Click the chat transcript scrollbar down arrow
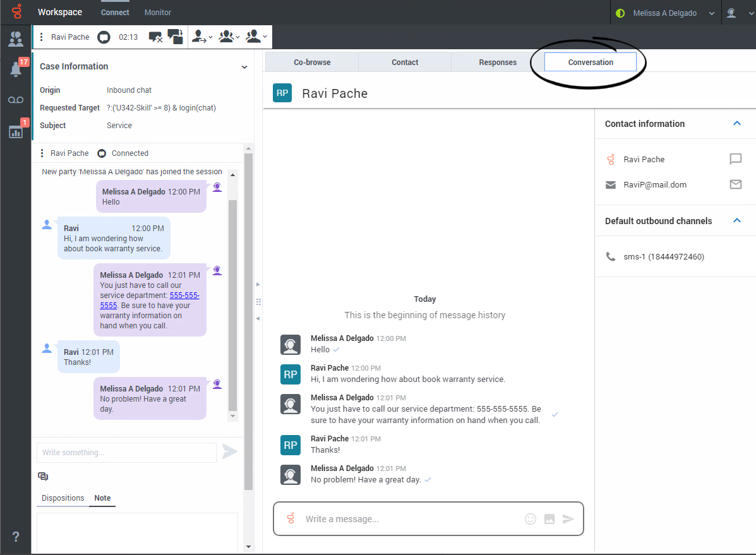The width and height of the screenshot is (756, 555). (x=233, y=416)
